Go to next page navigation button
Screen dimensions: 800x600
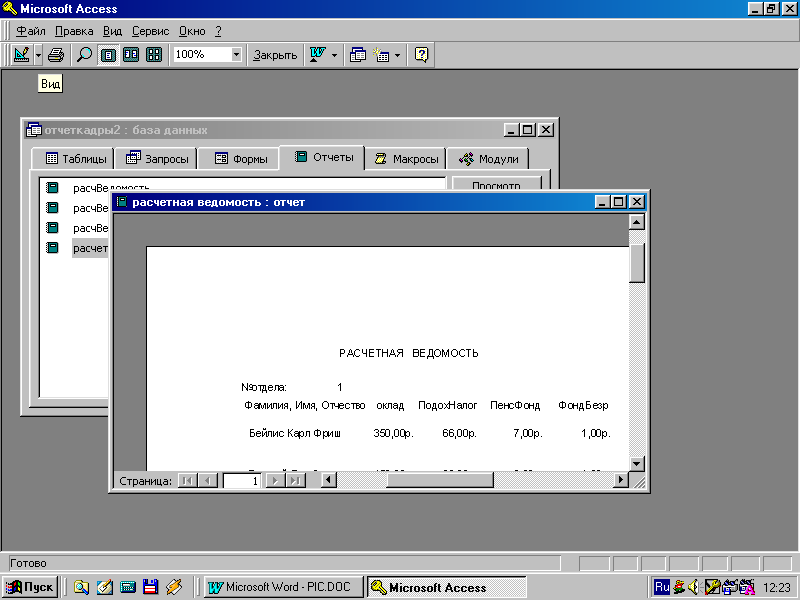pos(275,480)
